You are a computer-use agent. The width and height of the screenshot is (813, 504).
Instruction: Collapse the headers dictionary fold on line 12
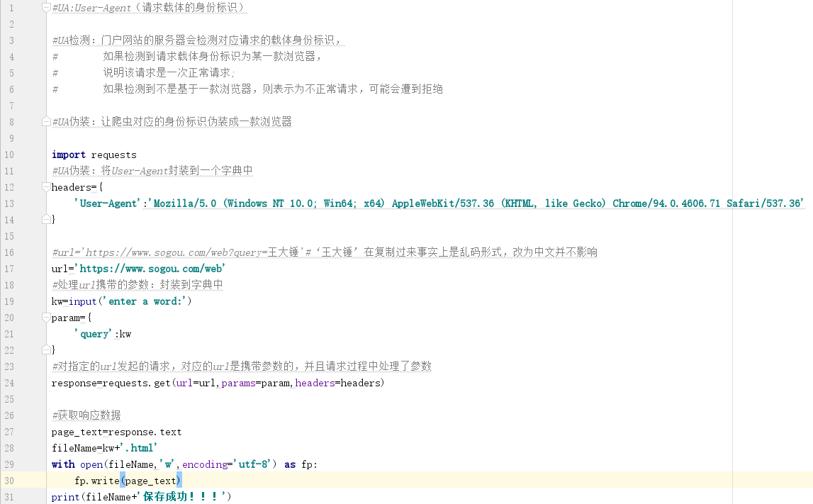(x=46, y=187)
